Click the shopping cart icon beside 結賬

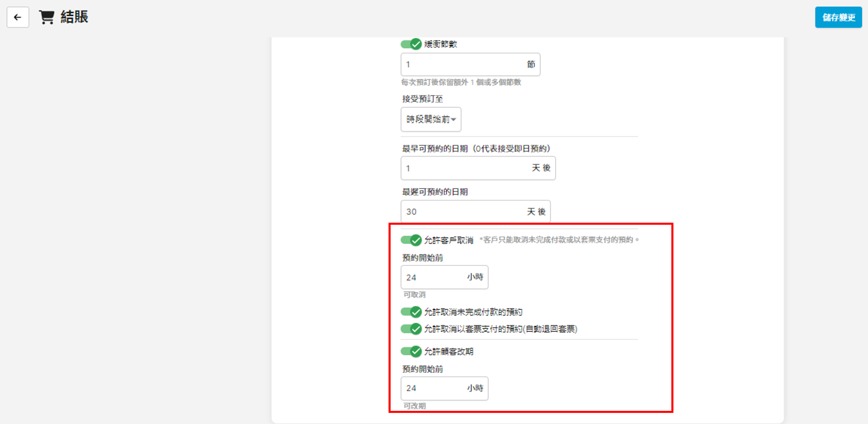click(46, 17)
